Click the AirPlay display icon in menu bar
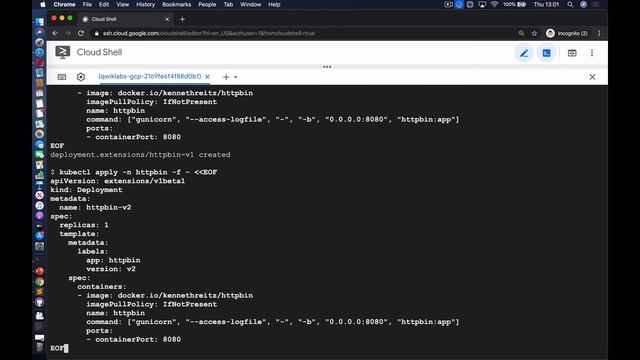 click(482, 4)
